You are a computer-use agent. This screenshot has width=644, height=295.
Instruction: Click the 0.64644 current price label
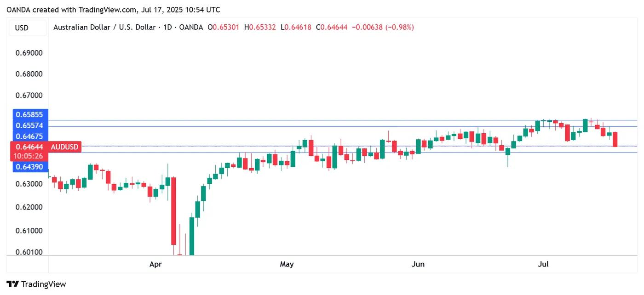coord(29,147)
